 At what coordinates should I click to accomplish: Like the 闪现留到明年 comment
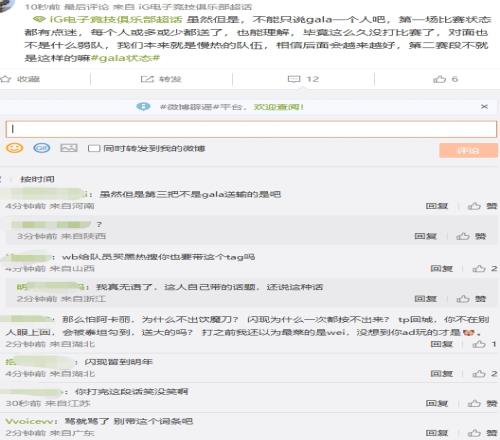[x=479, y=374]
